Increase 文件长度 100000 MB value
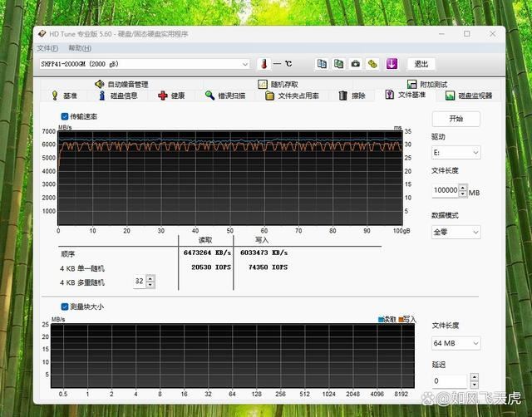 463,188
